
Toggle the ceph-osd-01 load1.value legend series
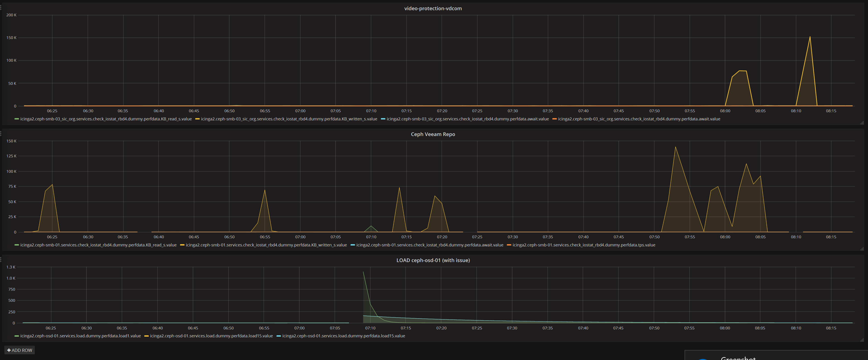[x=81, y=336]
